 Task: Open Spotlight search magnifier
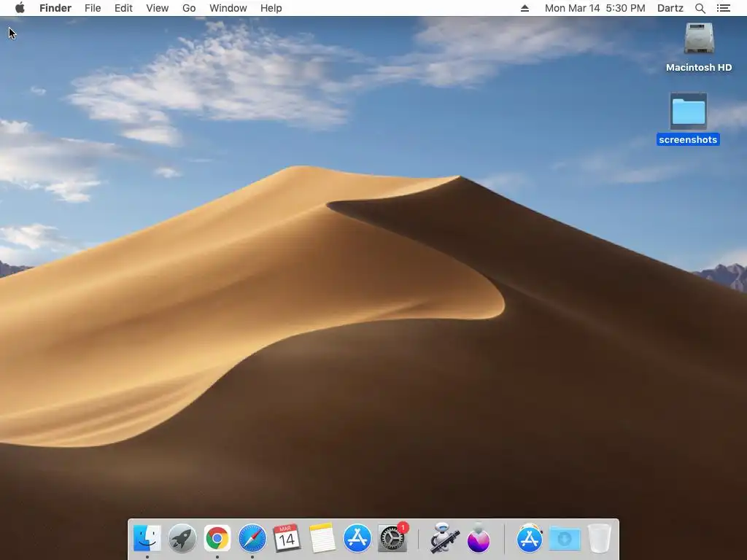[700, 8]
